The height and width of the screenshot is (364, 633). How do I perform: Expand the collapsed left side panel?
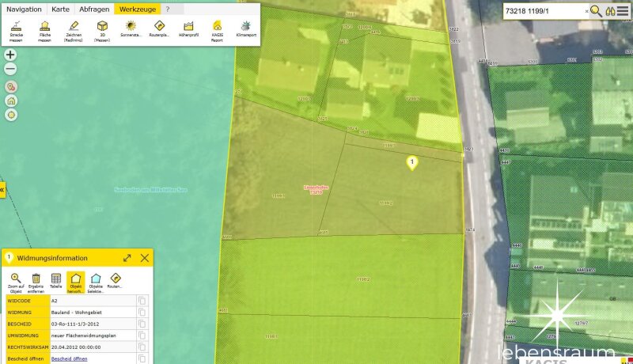tap(2, 190)
